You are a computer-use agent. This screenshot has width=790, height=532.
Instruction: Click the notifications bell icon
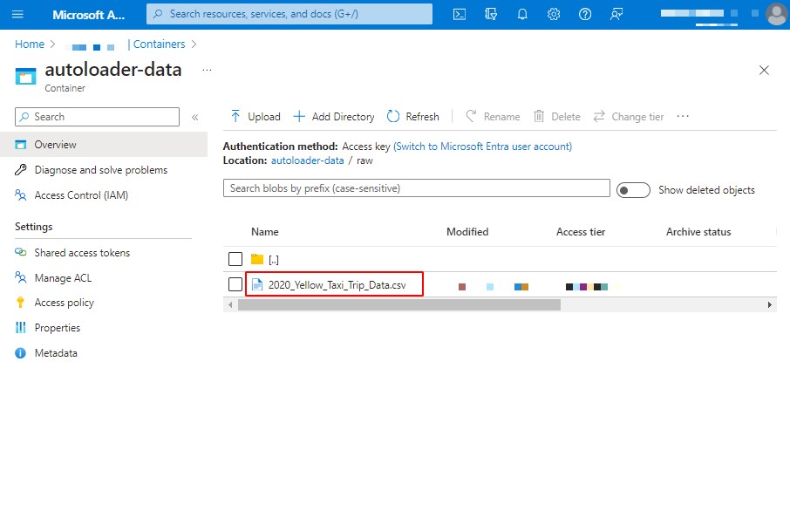click(x=522, y=14)
